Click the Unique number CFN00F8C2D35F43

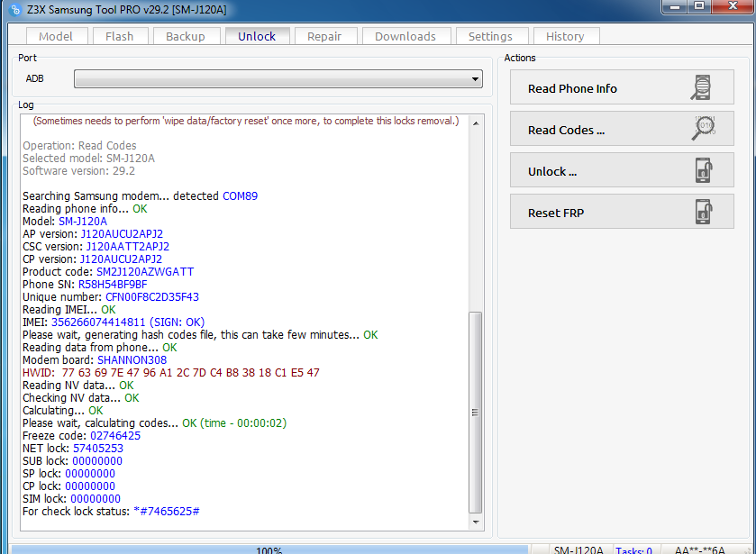coord(152,297)
